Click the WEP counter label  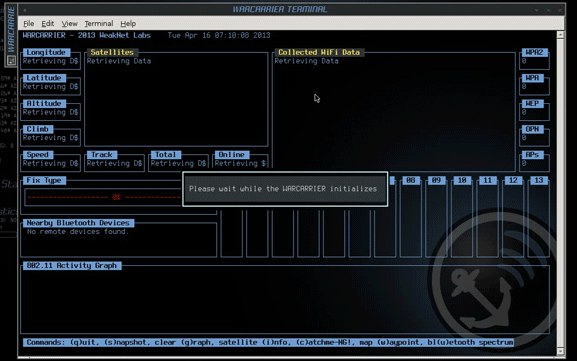532,103
